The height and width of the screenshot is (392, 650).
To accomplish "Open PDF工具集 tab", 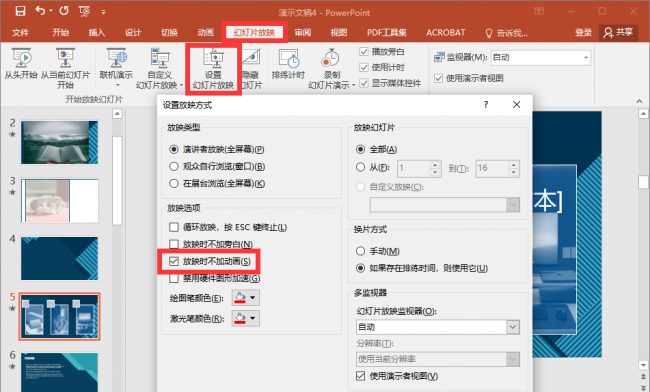I will point(386,33).
